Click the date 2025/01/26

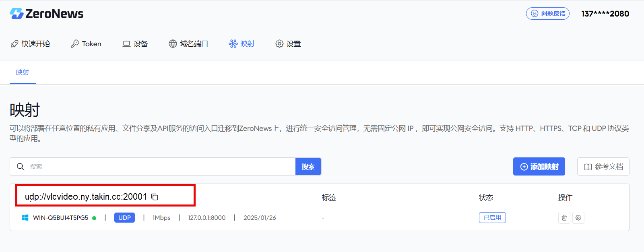tap(260, 218)
